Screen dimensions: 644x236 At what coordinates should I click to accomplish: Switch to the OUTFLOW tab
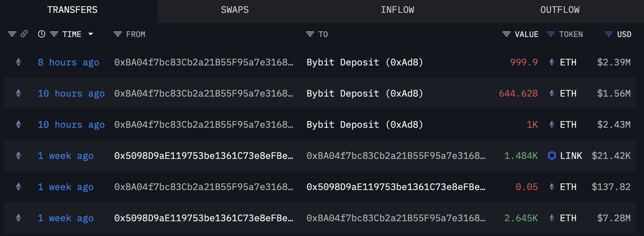coord(560,10)
